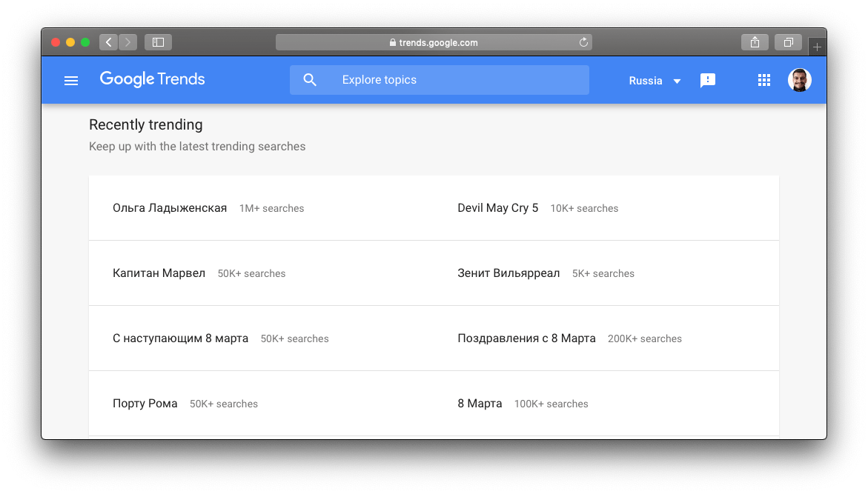Open the hamburger navigation menu
Screen dimensions: 868x494
[x=71, y=81]
